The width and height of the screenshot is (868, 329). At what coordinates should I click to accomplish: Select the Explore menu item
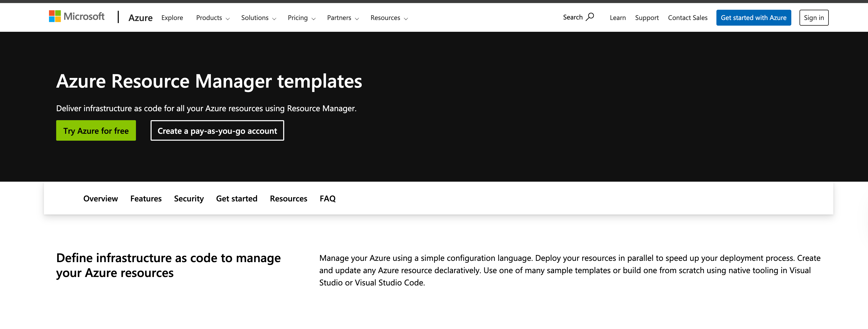pos(172,18)
